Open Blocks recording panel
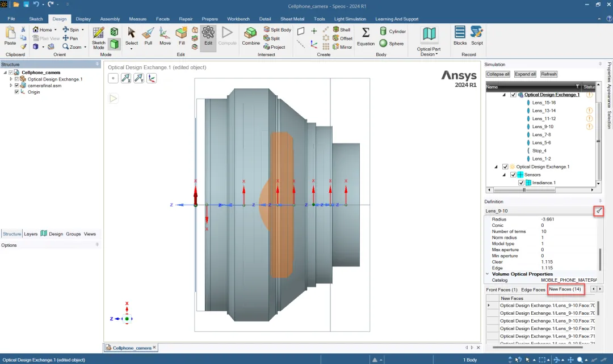 pos(460,36)
